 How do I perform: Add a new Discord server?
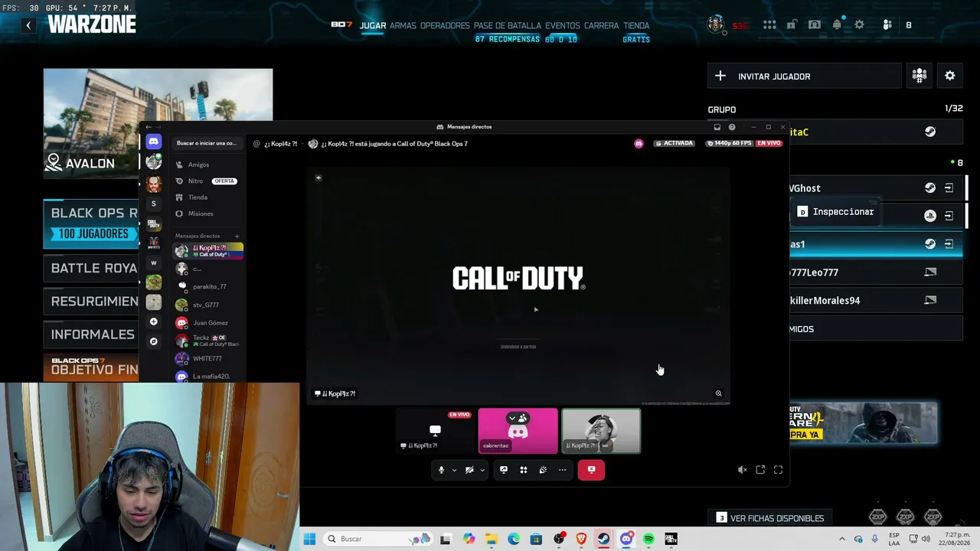(154, 322)
